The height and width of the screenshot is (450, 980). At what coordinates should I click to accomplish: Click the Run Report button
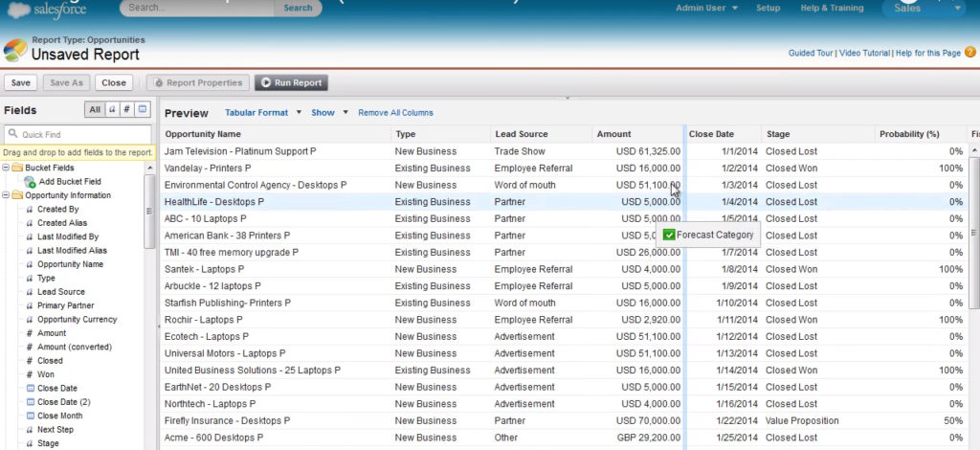coord(291,82)
